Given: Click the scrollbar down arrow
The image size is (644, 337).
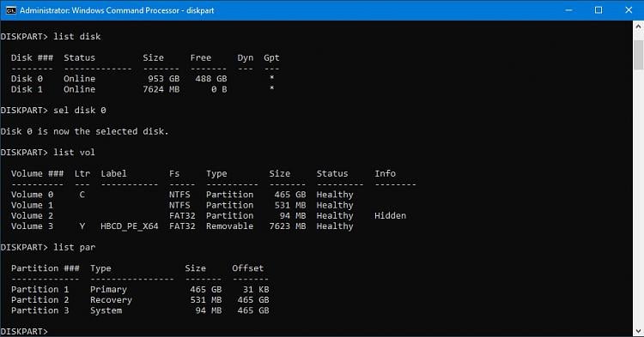Looking at the screenshot, I should tap(638, 330).
